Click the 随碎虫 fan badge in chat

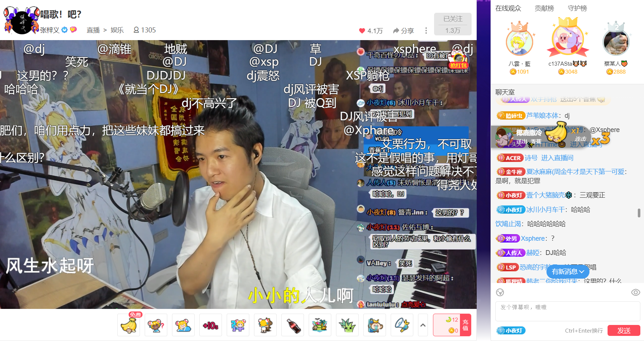click(511, 116)
